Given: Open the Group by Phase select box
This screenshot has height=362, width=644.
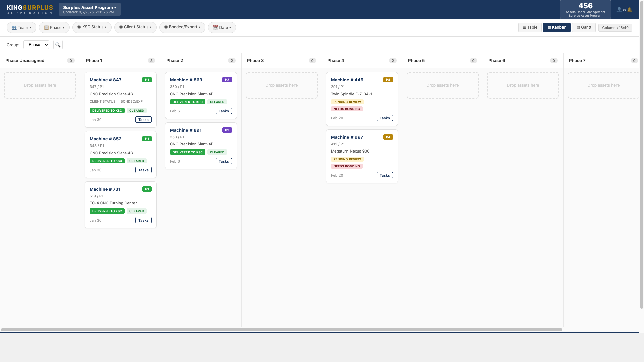Looking at the screenshot, I should [x=36, y=45].
